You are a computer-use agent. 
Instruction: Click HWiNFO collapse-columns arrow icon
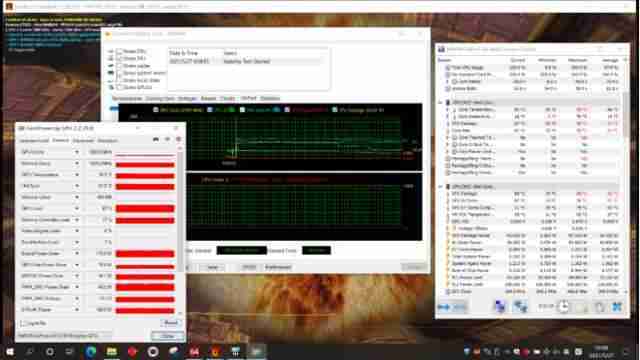click(x=460, y=307)
